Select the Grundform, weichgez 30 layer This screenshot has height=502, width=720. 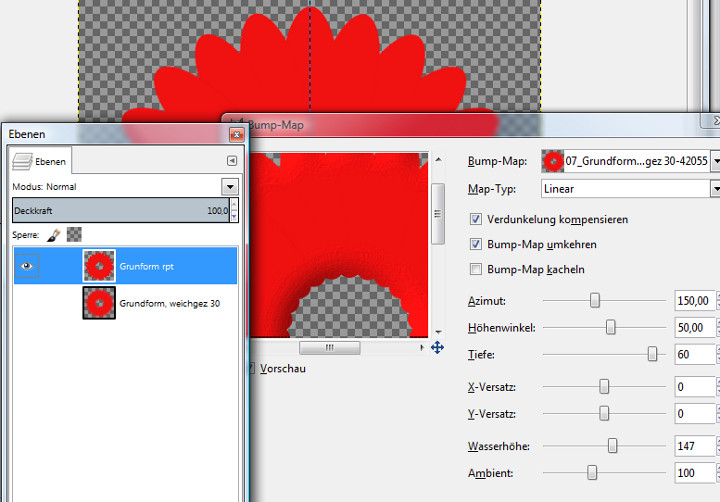pos(170,302)
